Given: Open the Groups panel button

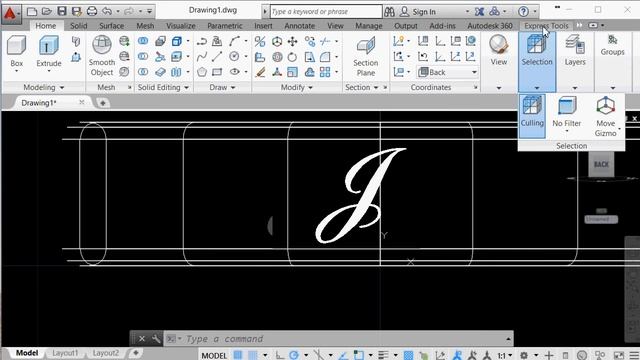Looking at the screenshot, I should coord(612,61).
